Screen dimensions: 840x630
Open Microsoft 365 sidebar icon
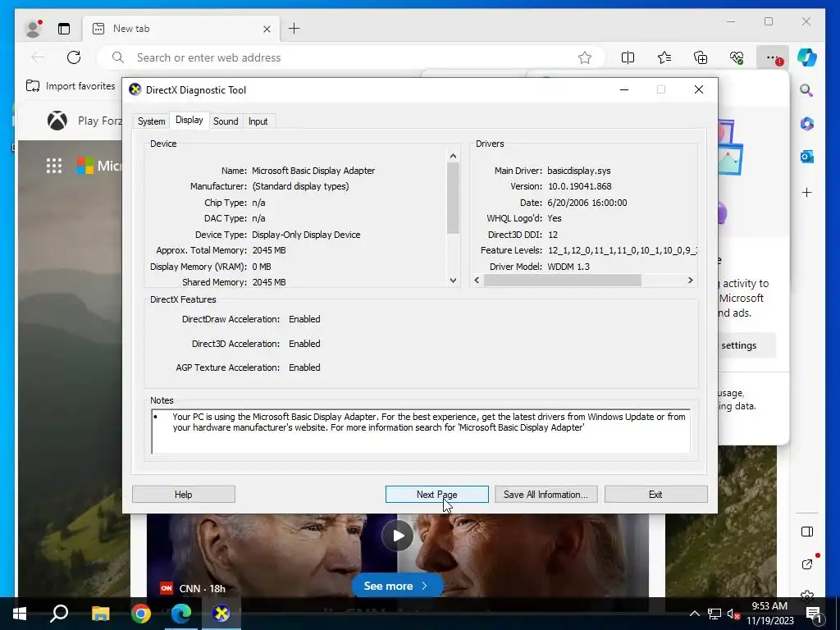click(807, 124)
